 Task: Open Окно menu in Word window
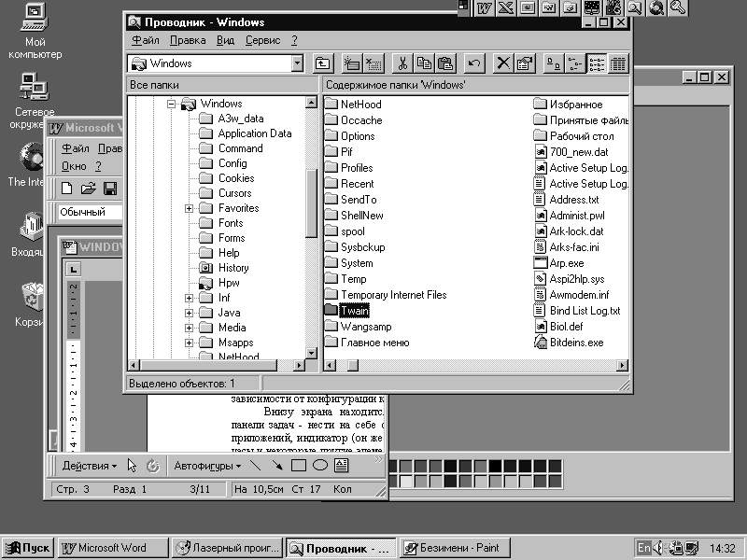pos(74,166)
